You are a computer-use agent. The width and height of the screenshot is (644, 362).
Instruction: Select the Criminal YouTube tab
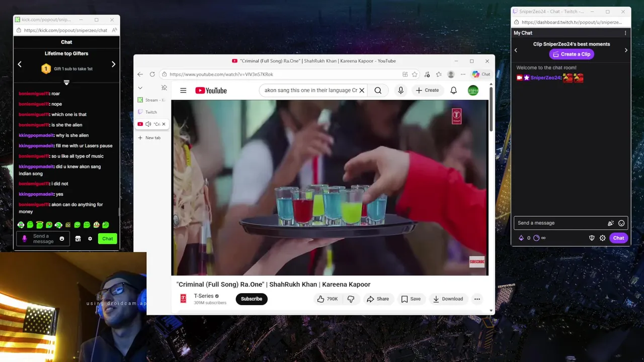(x=152, y=124)
